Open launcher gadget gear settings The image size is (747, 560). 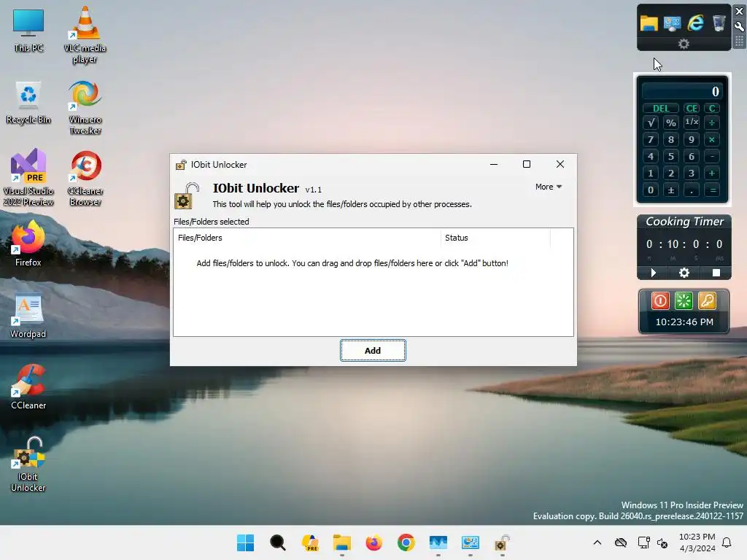coord(684,44)
